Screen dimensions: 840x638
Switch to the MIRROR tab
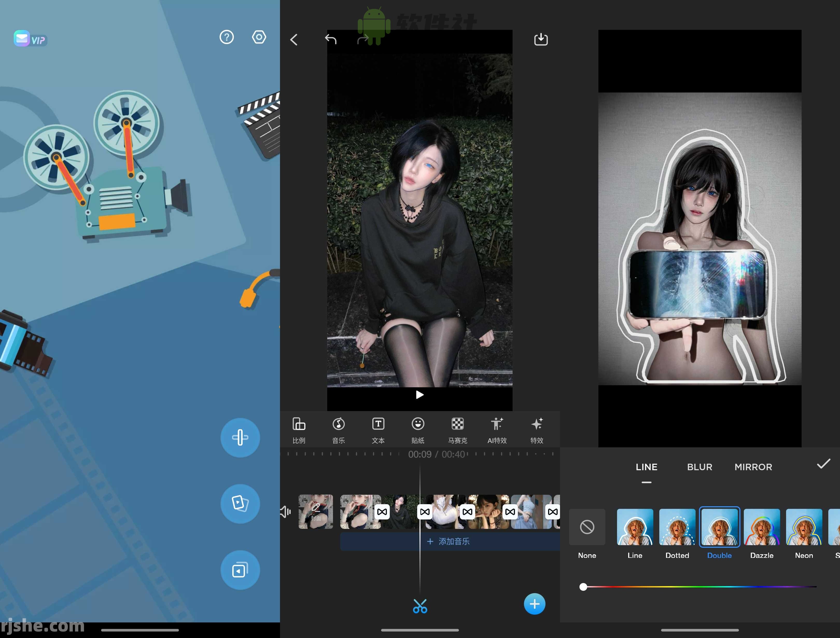pos(753,467)
